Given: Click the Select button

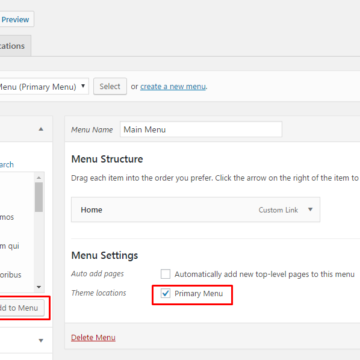Looking at the screenshot, I should tap(110, 86).
